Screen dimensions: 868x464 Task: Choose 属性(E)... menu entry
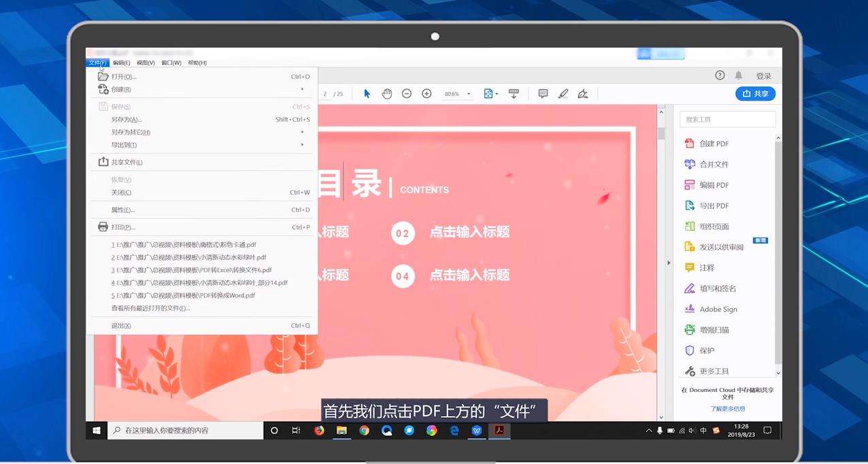point(202,210)
